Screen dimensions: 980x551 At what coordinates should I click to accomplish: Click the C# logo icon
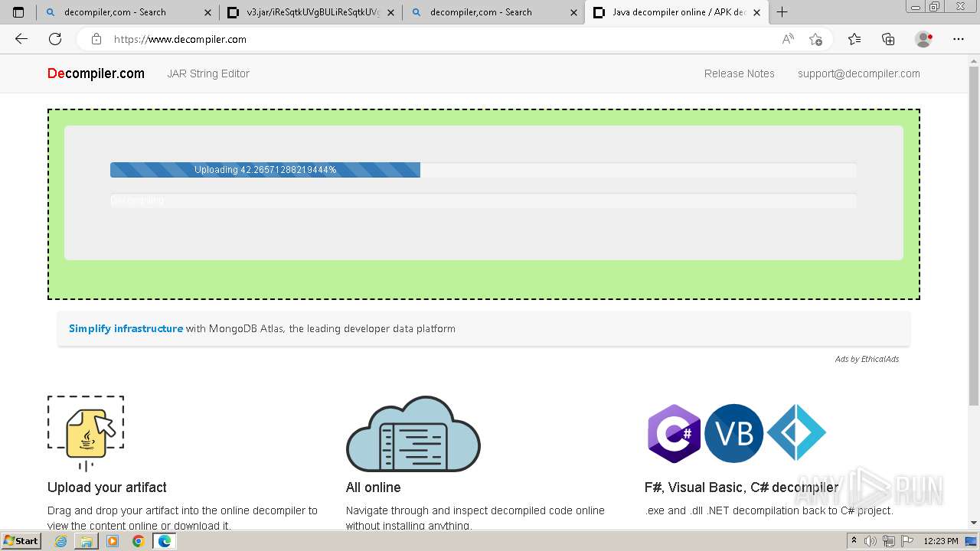[x=674, y=433]
